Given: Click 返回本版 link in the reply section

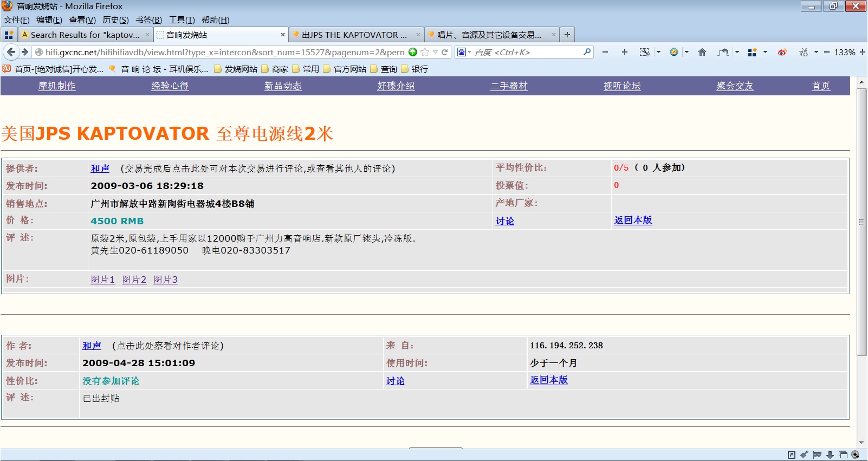Looking at the screenshot, I should point(549,380).
